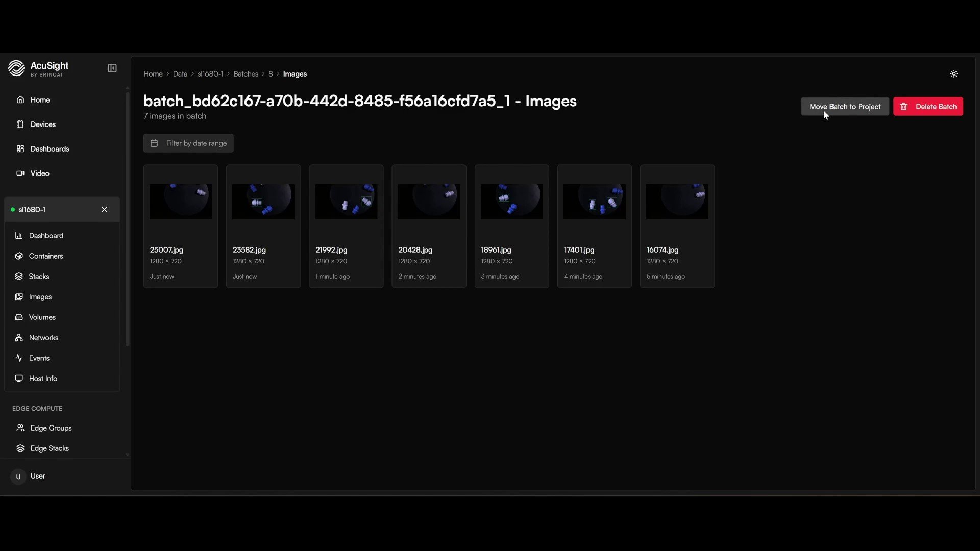Select Stacks under sl1680-1
This screenshot has height=551, width=980.
(62, 277)
